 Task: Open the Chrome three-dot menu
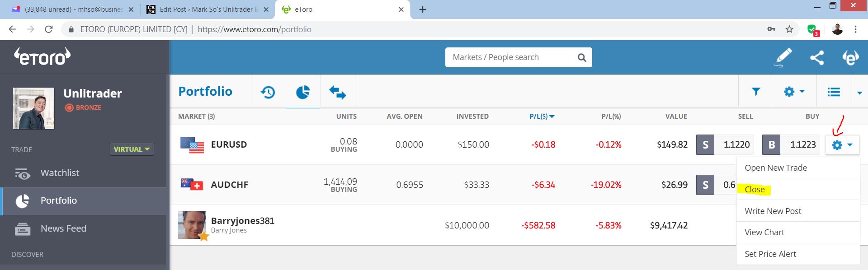[x=855, y=29]
